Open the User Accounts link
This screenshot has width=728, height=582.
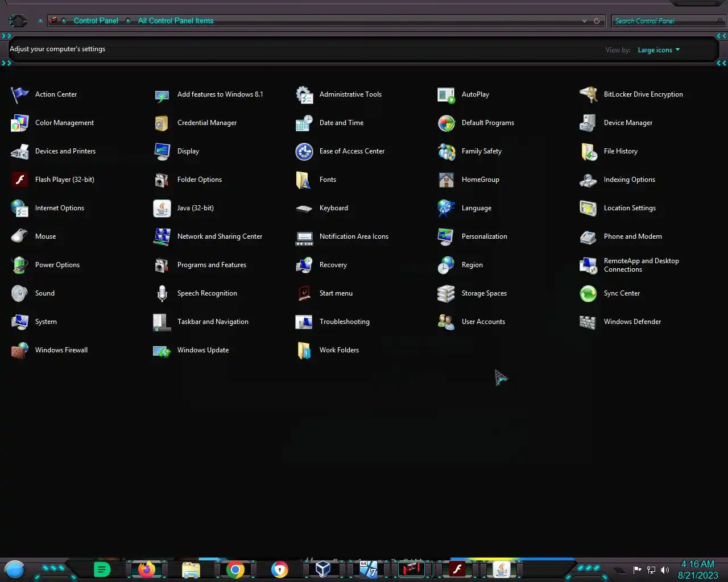pos(483,322)
